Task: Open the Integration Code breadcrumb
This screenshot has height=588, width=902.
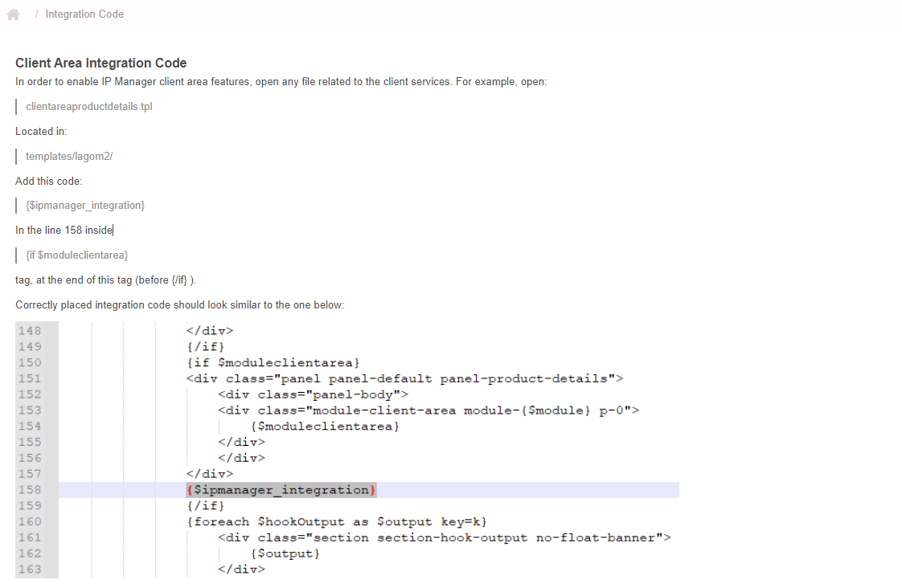Action: (84, 14)
